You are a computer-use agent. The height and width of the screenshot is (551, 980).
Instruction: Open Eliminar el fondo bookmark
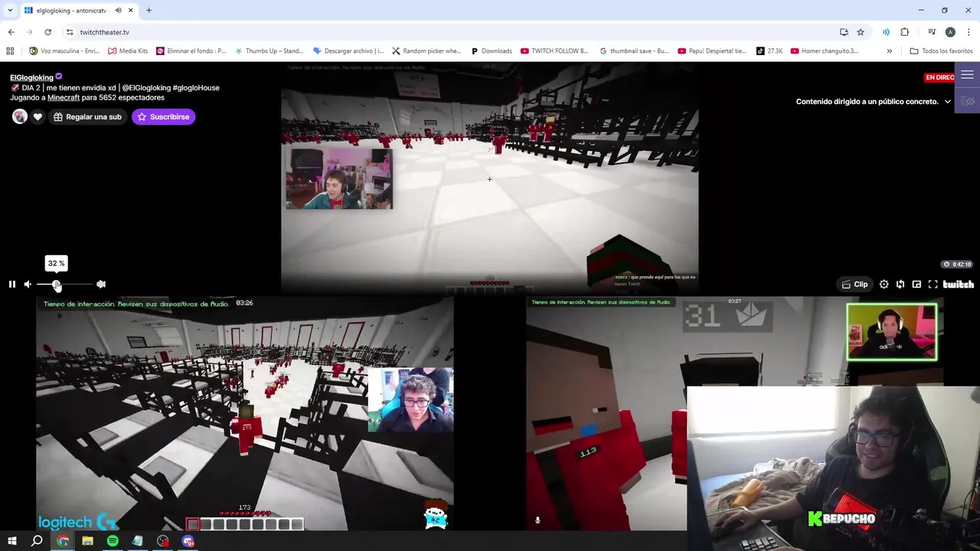point(191,51)
